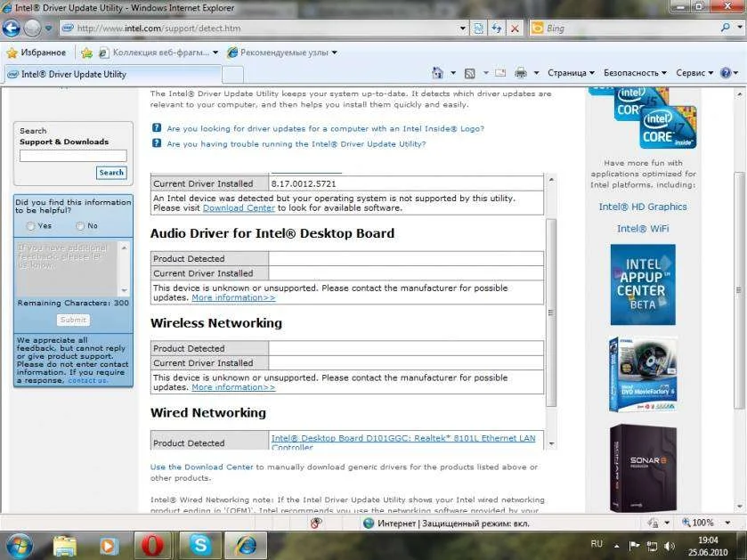Viewport: 747px width, 560px height.
Task: Click the popup blocker icon in status bar
Action: [x=316, y=523]
